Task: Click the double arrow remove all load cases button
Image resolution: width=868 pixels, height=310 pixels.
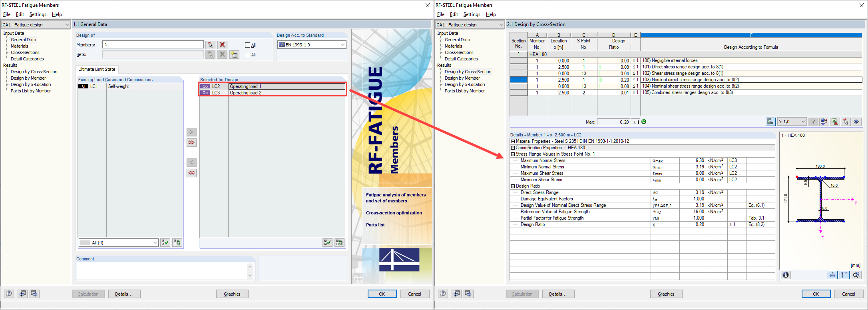Action: 191,173
